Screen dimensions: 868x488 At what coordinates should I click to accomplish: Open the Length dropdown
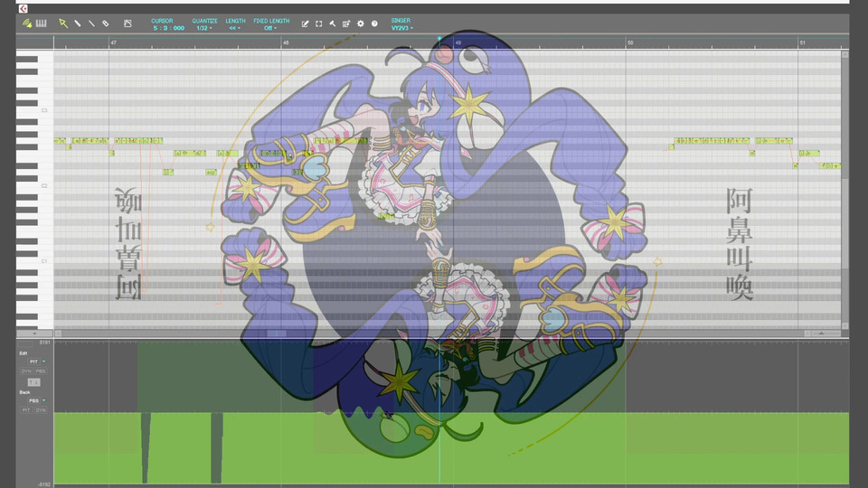pyautogui.click(x=235, y=28)
